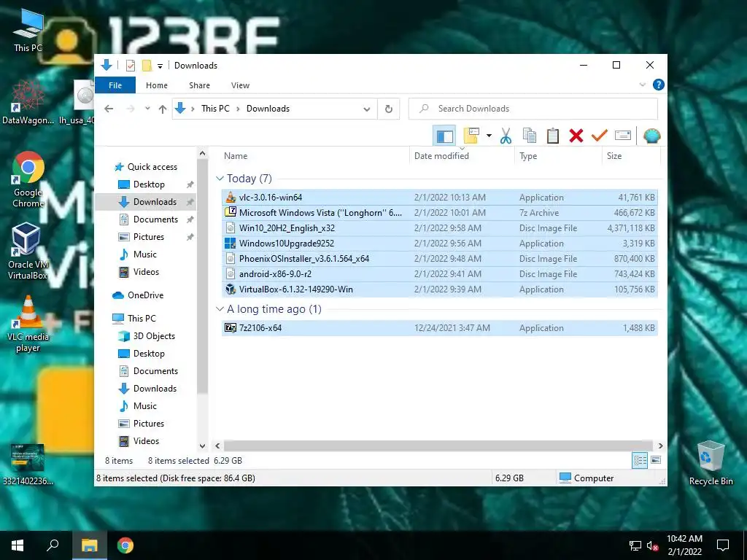
Task: Switch to large icons view in status bar
Action: (x=656, y=461)
